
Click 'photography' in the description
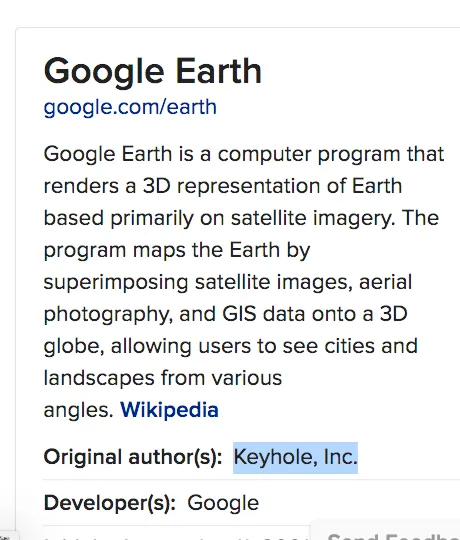coord(108,315)
